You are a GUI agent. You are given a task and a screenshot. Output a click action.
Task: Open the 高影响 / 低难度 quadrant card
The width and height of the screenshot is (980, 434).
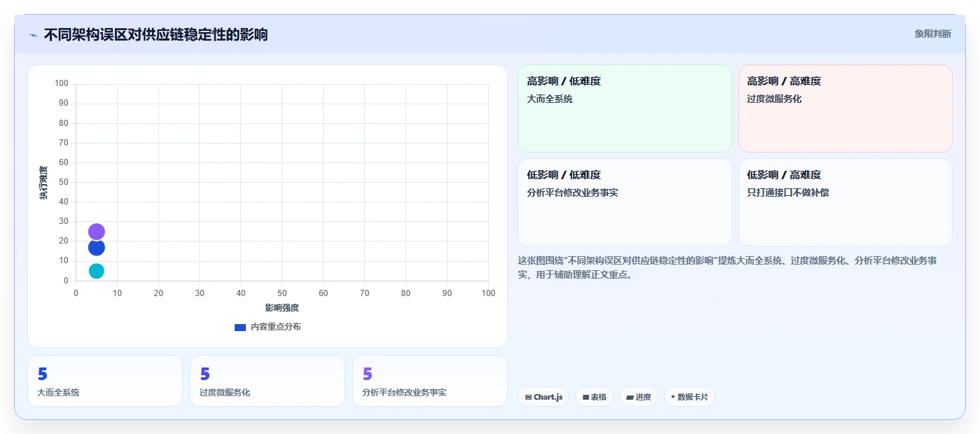click(x=625, y=108)
